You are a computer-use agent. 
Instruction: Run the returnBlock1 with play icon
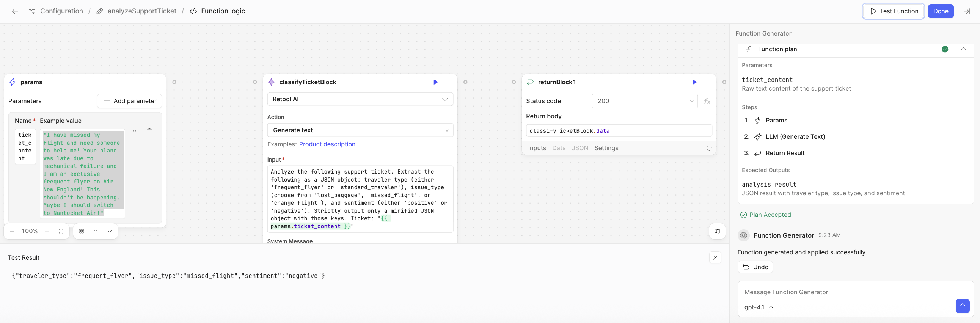pyautogui.click(x=694, y=82)
